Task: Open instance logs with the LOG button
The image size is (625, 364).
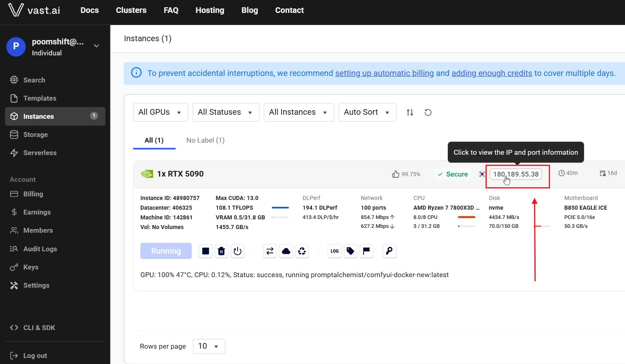Action: tap(335, 251)
